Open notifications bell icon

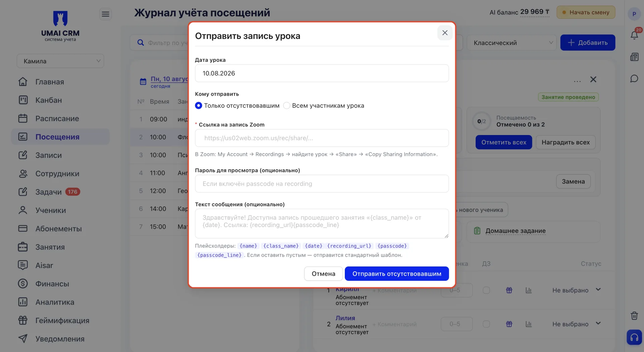pyautogui.click(x=634, y=35)
